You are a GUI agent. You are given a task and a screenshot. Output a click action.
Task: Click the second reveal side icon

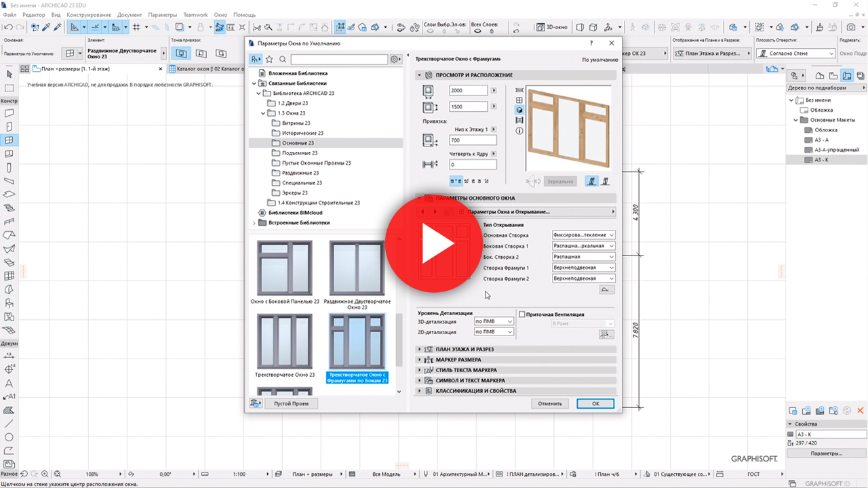coord(604,181)
